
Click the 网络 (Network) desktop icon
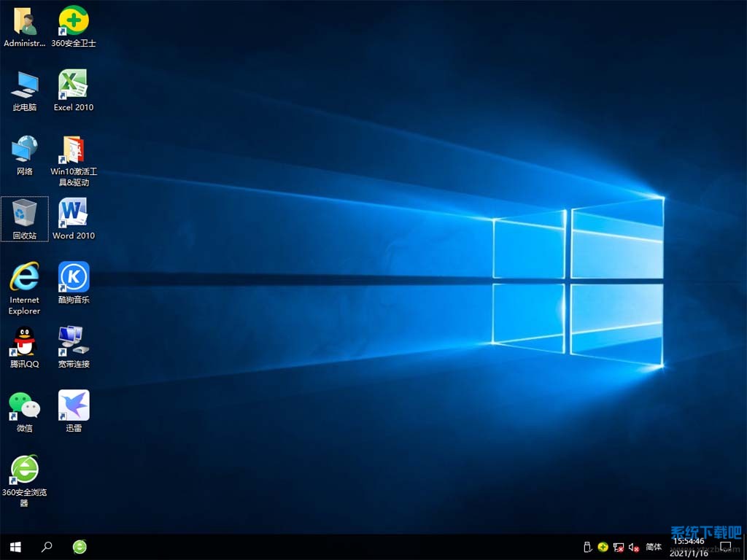[x=24, y=149]
